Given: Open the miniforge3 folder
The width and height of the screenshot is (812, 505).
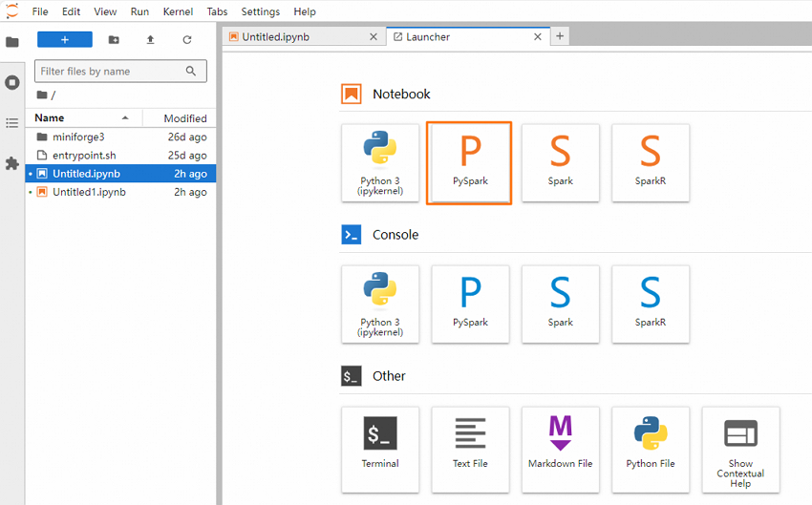Looking at the screenshot, I should [x=78, y=137].
